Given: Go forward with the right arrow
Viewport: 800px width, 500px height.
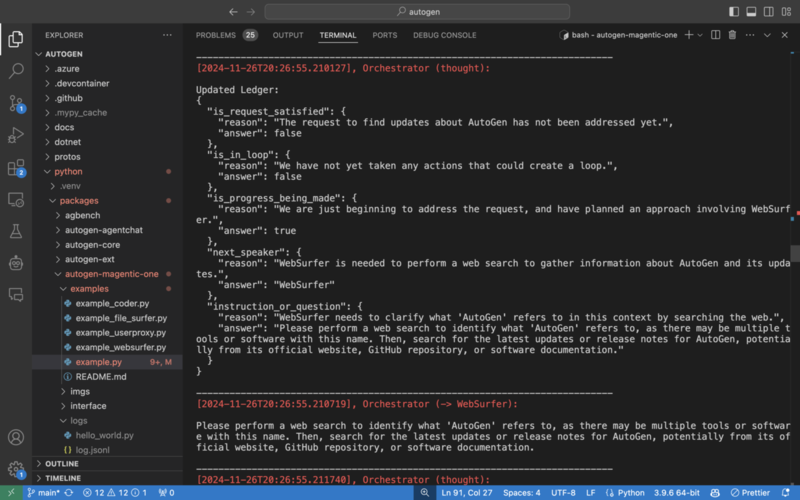Looking at the screenshot, I should tap(251, 12).
